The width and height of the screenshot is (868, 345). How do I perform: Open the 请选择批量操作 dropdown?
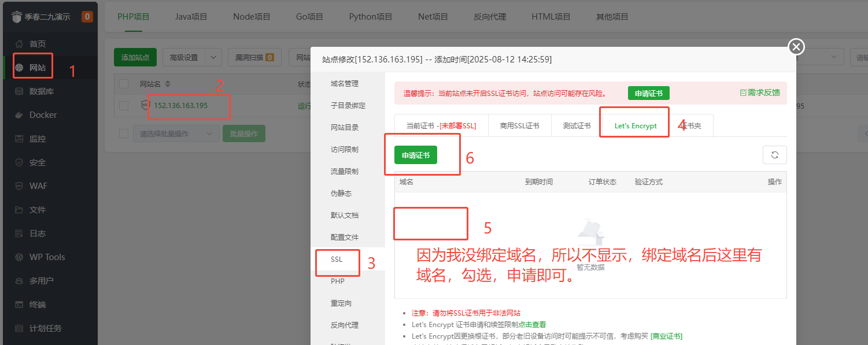pyautogui.click(x=176, y=133)
